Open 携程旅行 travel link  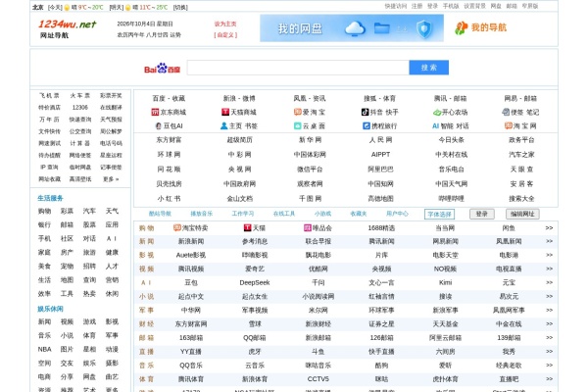(380, 126)
